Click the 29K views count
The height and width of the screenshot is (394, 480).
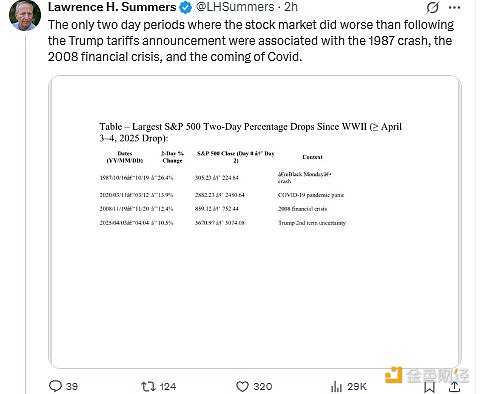coord(357,386)
